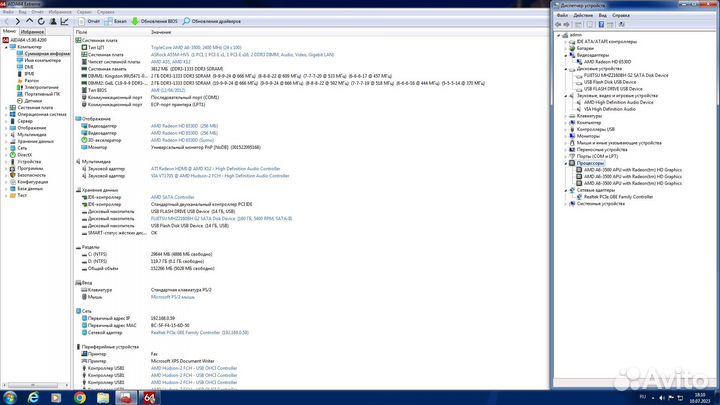
Task: Select VIA High Definition Audio device
Action: [x=609, y=109]
